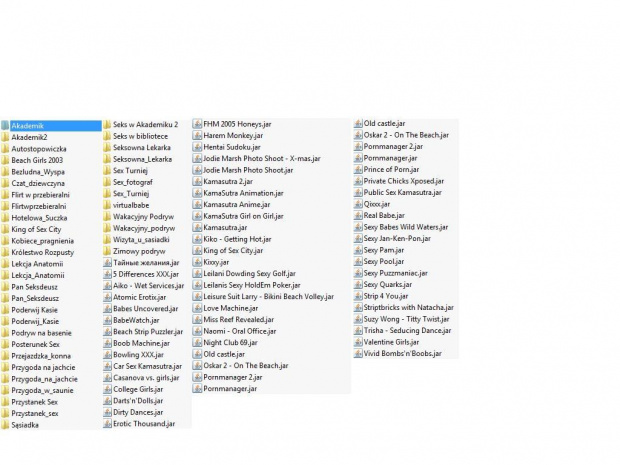Click the jar icon of Darts'n'Dolls.jar
Viewport: 620px width, 465px height.
coord(107,401)
